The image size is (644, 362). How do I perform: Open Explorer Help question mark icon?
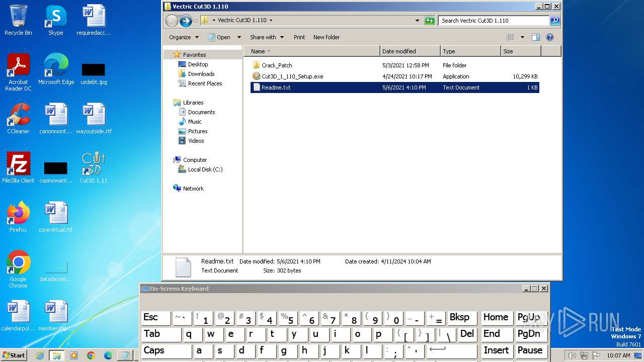[x=550, y=37]
